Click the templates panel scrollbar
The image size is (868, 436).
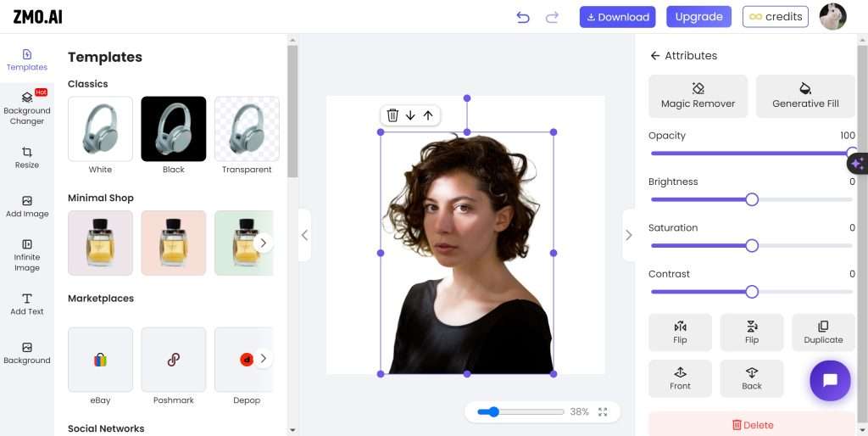point(292,111)
